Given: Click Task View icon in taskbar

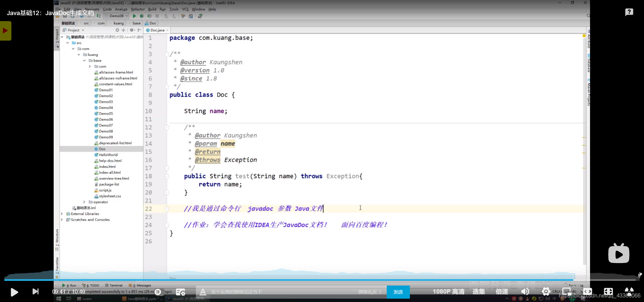Looking at the screenshot, I should point(69,299).
